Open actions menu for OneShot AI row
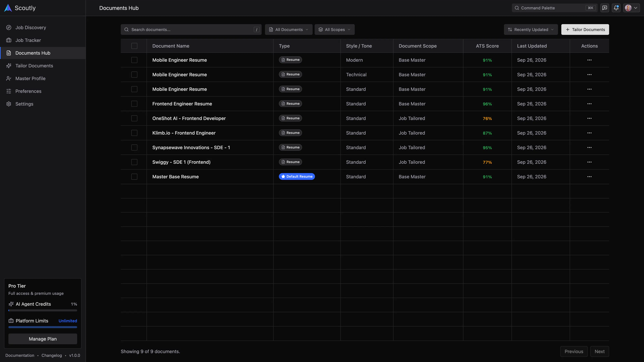Image resolution: width=644 pixels, height=362 pixels. click(x=589, y=118)
